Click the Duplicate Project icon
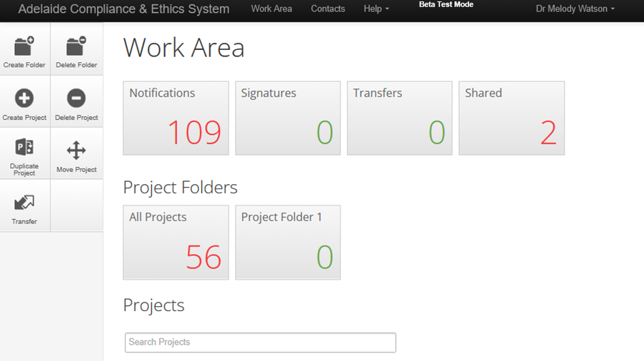Image resolution: width=644 pixels, height=361 pixels. 24,147
